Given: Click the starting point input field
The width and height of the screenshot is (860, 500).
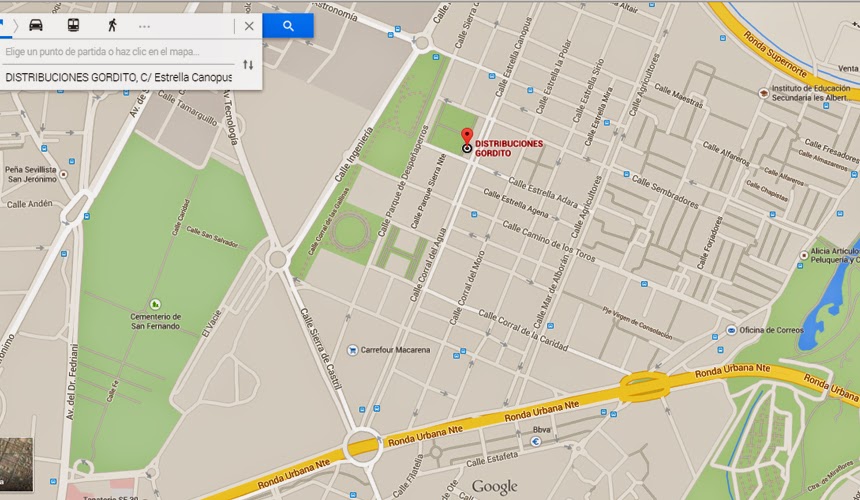Looking at the screenshot, I should pos(118,52).
